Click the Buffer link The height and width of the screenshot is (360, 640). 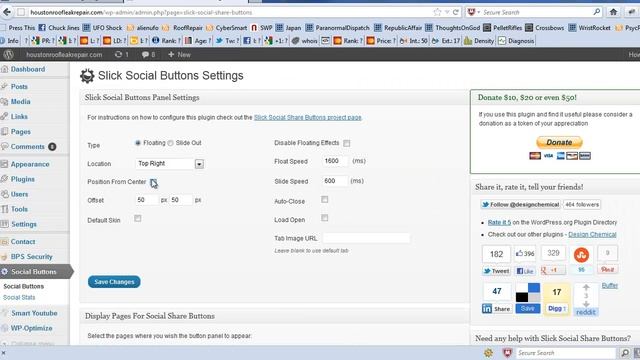tap(610, 286)
